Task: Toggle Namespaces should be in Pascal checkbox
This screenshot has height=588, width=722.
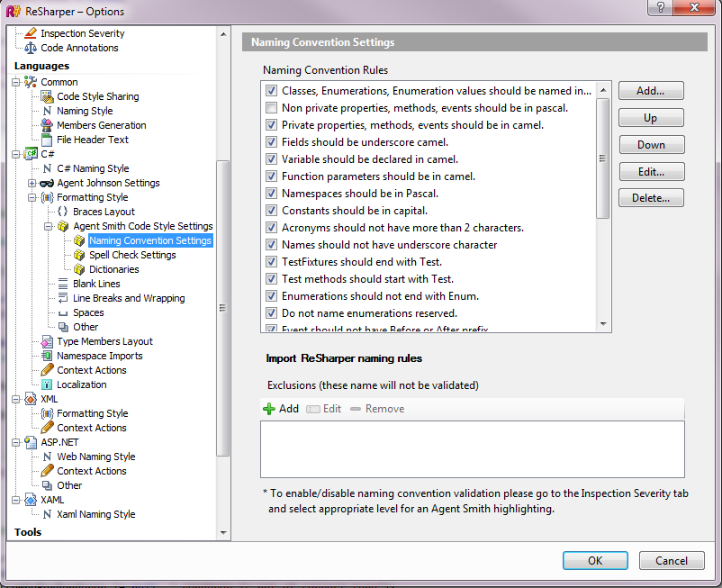Action: 271,194
